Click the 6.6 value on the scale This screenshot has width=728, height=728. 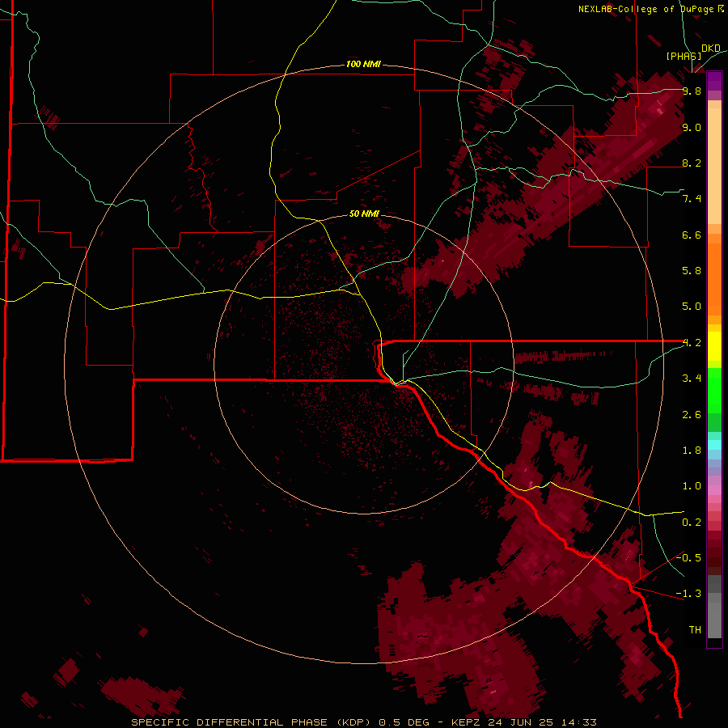click(692, 235)
